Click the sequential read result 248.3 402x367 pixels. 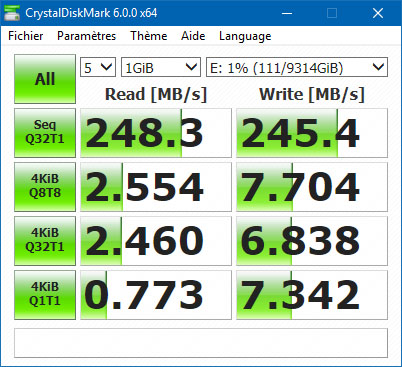156,133
